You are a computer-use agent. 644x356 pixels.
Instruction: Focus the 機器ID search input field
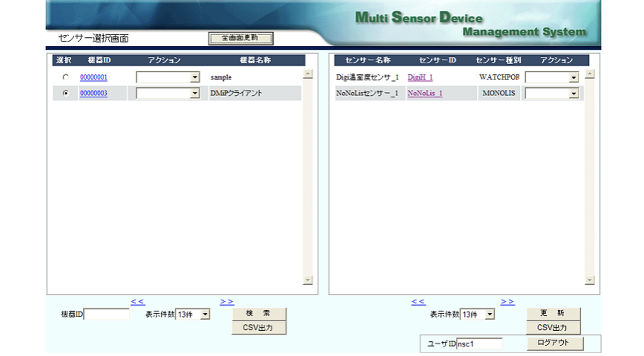pyautogui.click(x=106, y=314)
